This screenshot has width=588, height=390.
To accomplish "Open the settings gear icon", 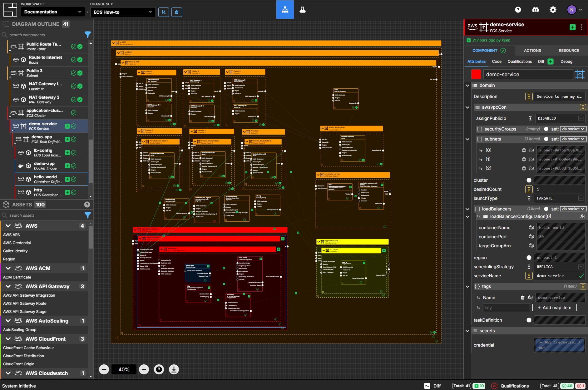I will [553, 10].
